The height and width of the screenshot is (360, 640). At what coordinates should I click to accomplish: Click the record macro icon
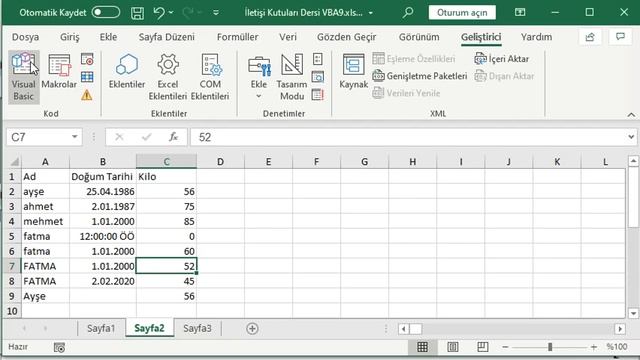(x=87, y=60)
